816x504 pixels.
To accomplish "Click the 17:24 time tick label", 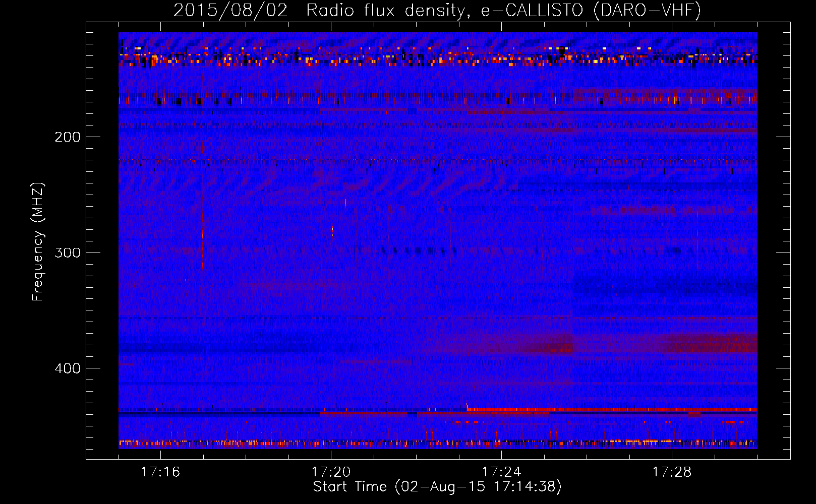I will (501, 472).
